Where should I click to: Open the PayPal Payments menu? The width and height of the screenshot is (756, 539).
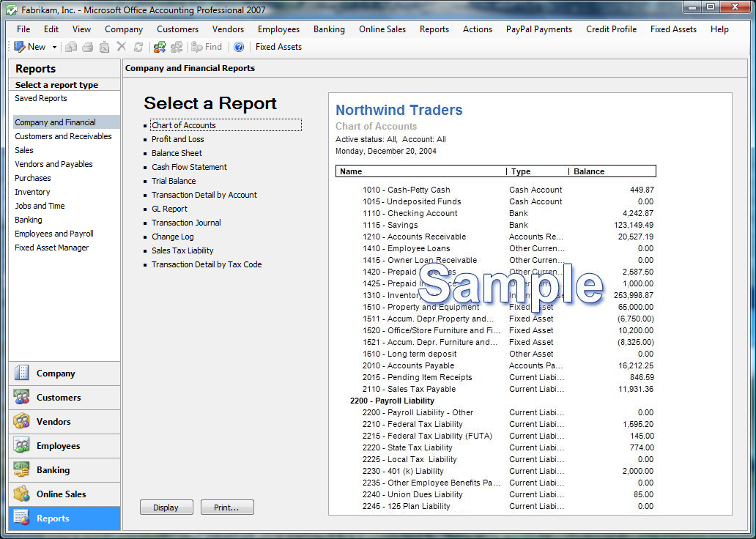point(539,29)
